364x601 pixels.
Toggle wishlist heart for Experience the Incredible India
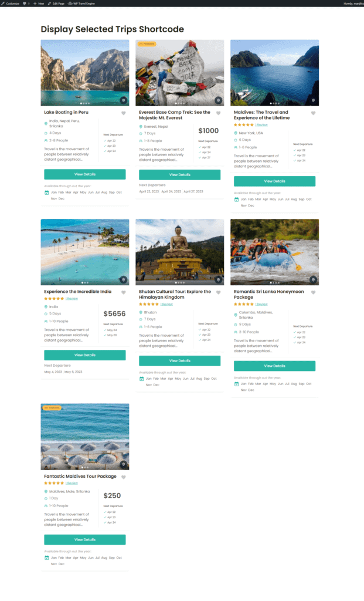point(123,292)
